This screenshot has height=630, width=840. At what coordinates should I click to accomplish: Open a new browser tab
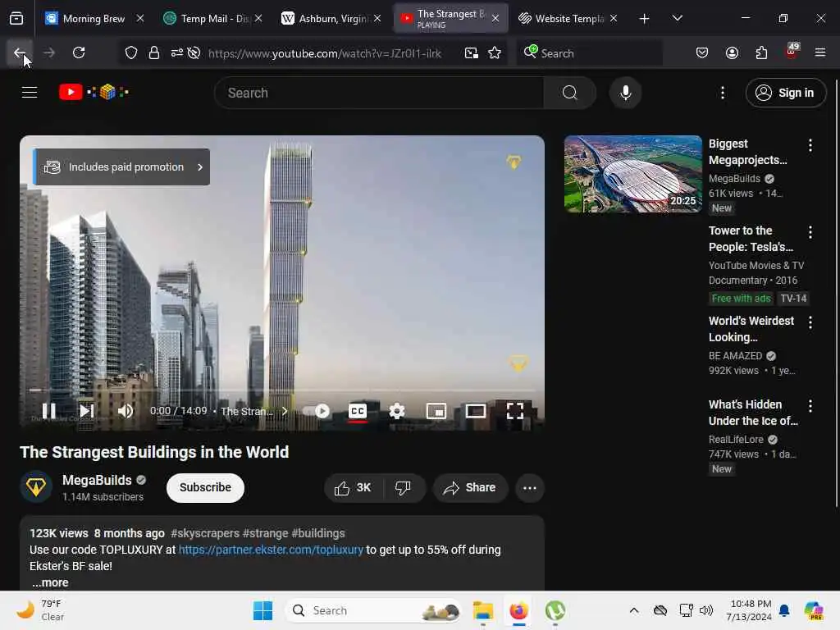click(644, 19)
